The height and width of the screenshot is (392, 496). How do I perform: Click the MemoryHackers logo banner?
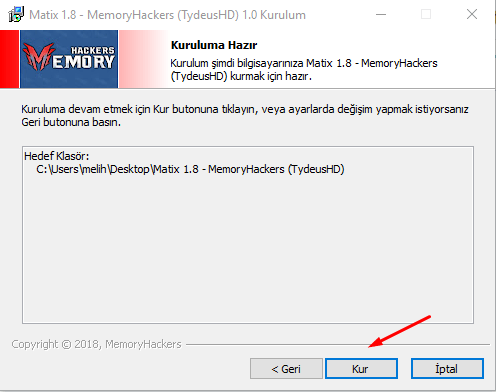pyautogui.click(x=69, y=59)
